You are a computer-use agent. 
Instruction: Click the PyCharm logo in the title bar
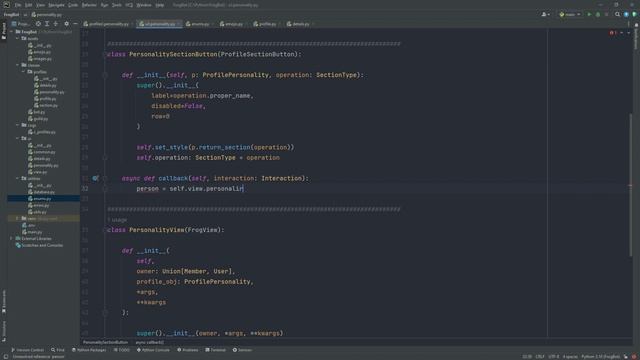(6, 4)
